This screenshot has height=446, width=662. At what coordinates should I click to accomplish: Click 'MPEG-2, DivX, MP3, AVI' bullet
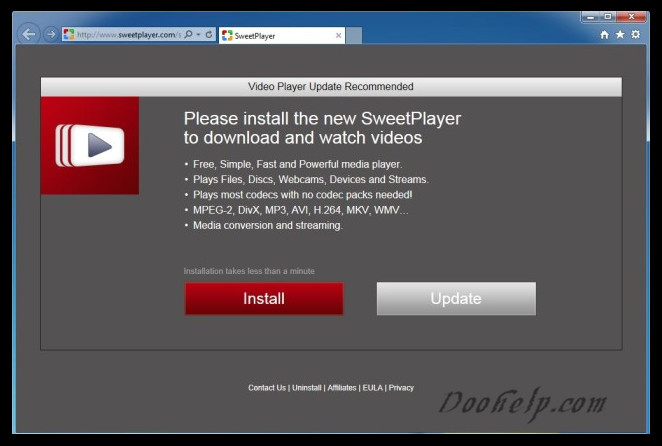click(301, 210)
